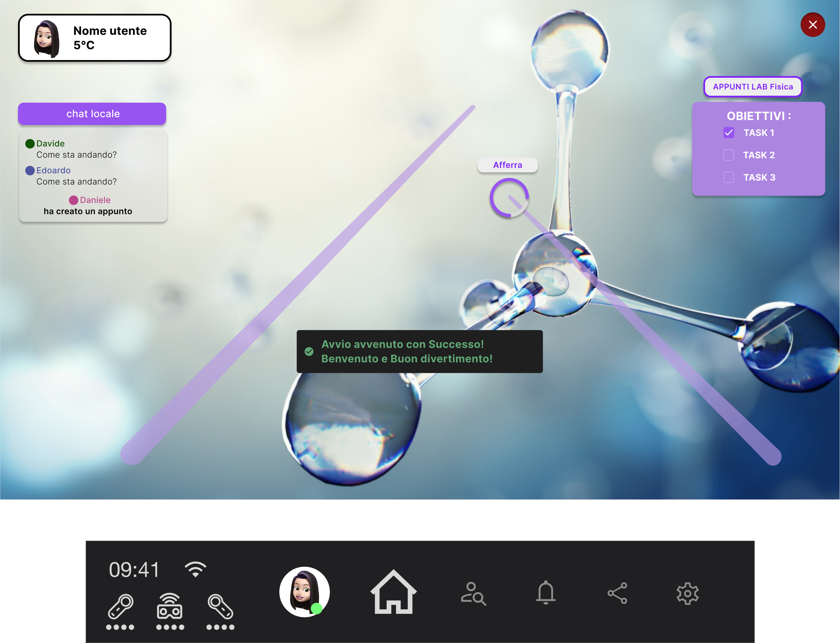Open the notifications bell icon
The height and width of the screenshot is (643, 840).
pyautogui.click(x=545, y=592)
